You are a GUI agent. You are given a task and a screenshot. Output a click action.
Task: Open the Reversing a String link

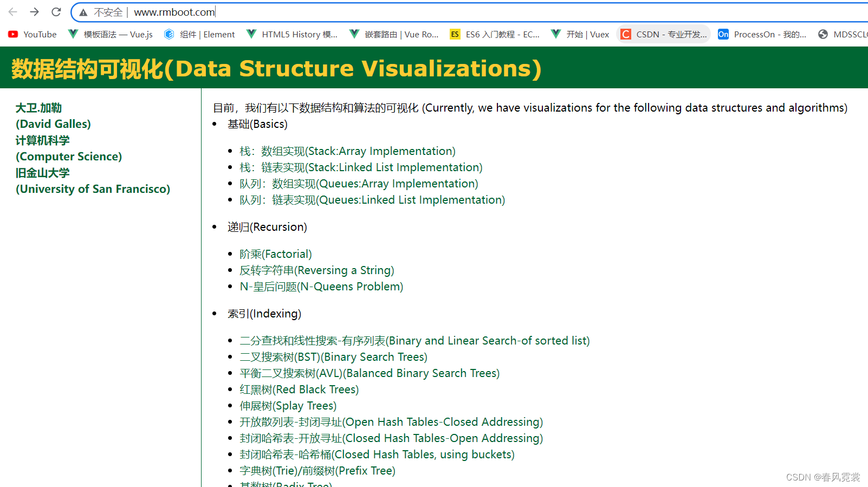click(317, 270)
